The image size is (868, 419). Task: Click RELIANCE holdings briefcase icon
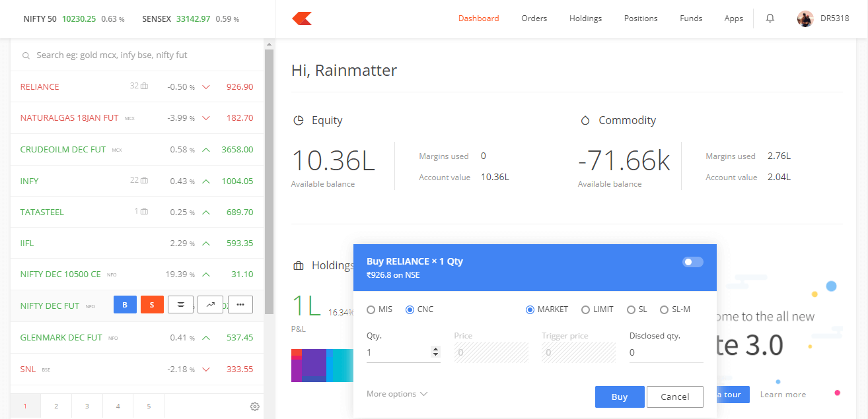click(x=144, y=86)
